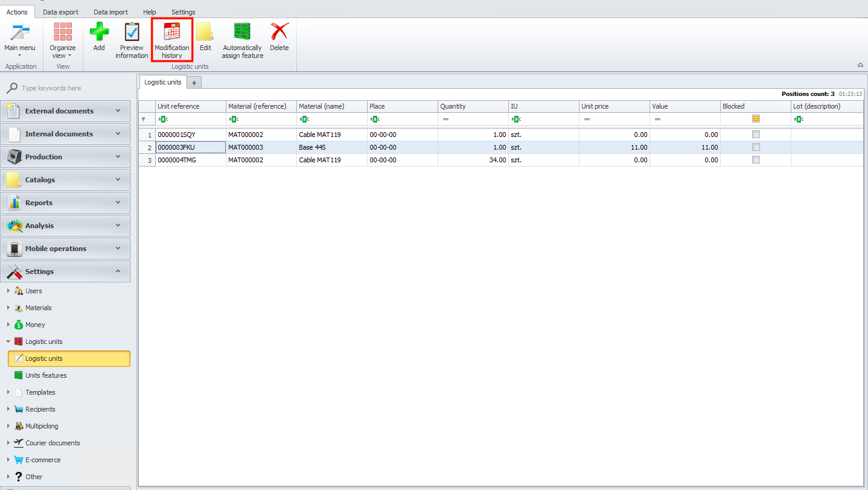Click the Users icon in Settings tree
This screenshot has height=490, width=868.
(x=19, y=291)
